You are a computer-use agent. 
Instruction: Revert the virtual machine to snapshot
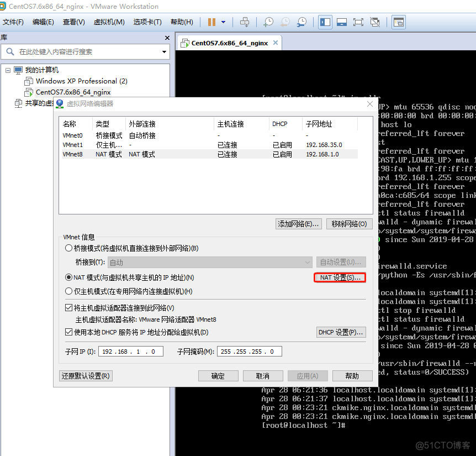coord(285,22)
